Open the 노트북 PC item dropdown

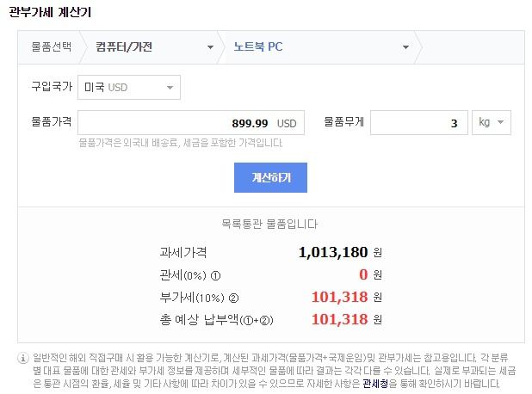[321, 47]
